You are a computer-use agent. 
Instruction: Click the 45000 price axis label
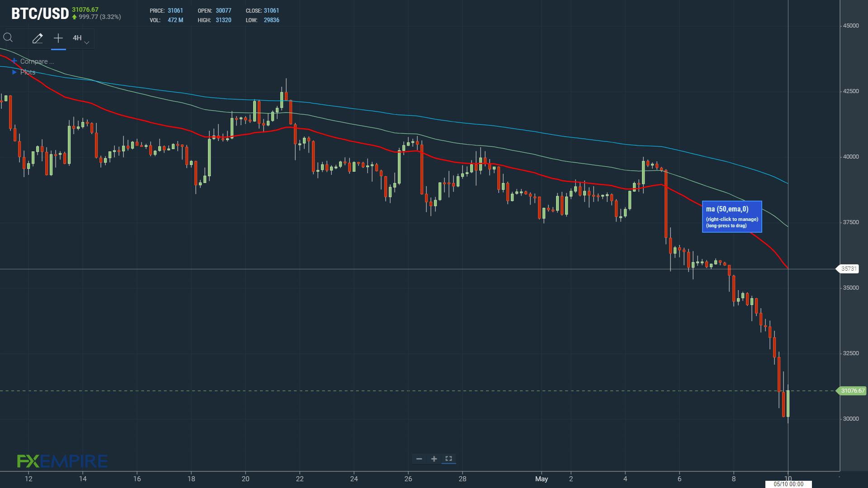coord(850,26)
